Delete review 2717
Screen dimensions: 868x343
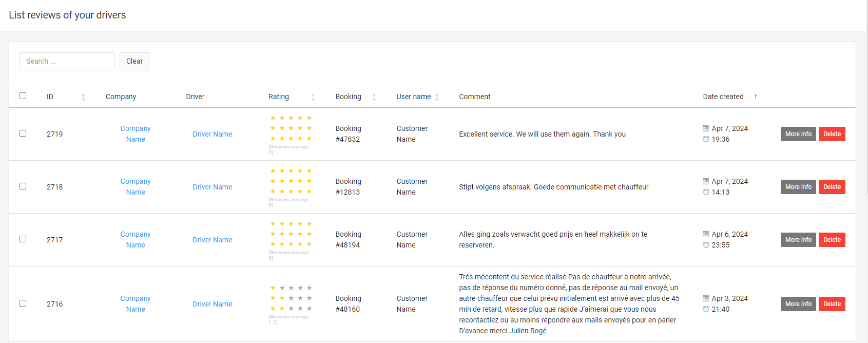832,240
